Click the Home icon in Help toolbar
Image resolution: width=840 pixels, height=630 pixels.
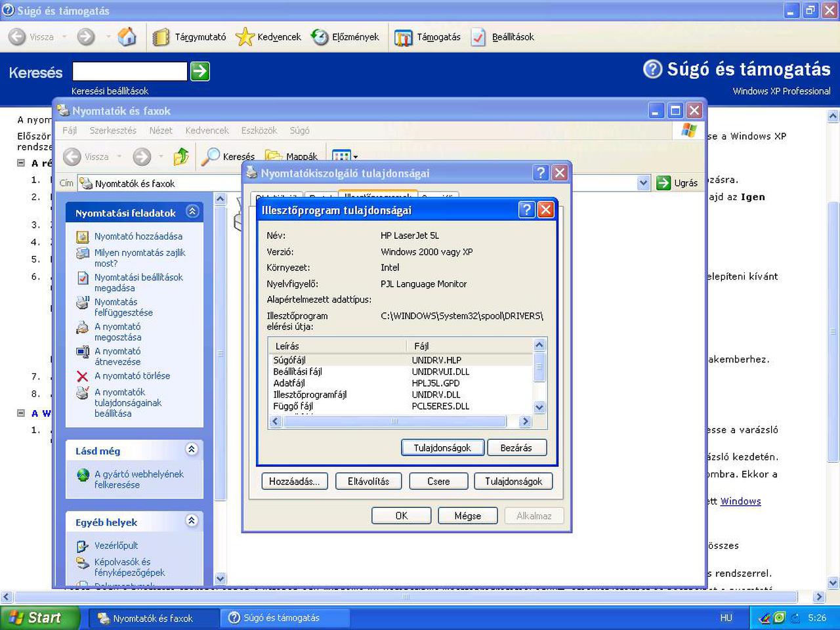pos(127,37)
